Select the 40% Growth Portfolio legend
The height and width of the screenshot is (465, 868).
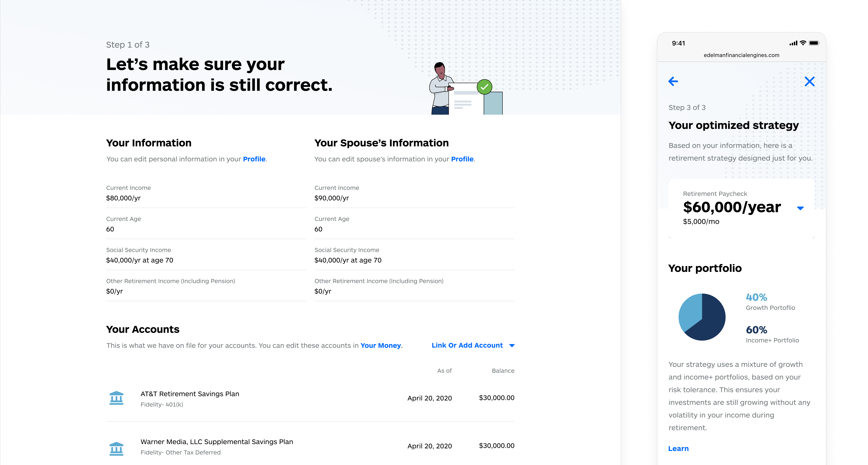click(770, 302)
